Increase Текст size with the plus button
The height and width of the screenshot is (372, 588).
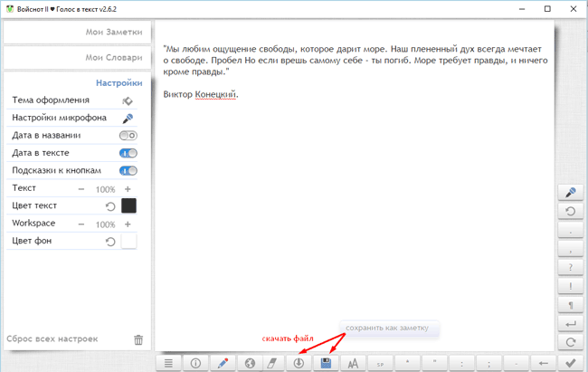click(128, 189)
